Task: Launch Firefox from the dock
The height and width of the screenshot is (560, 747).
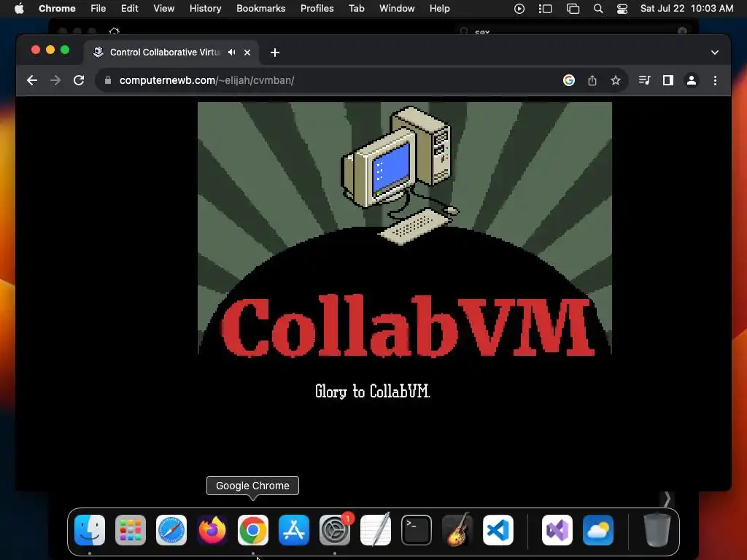Action: click(212, 530)
